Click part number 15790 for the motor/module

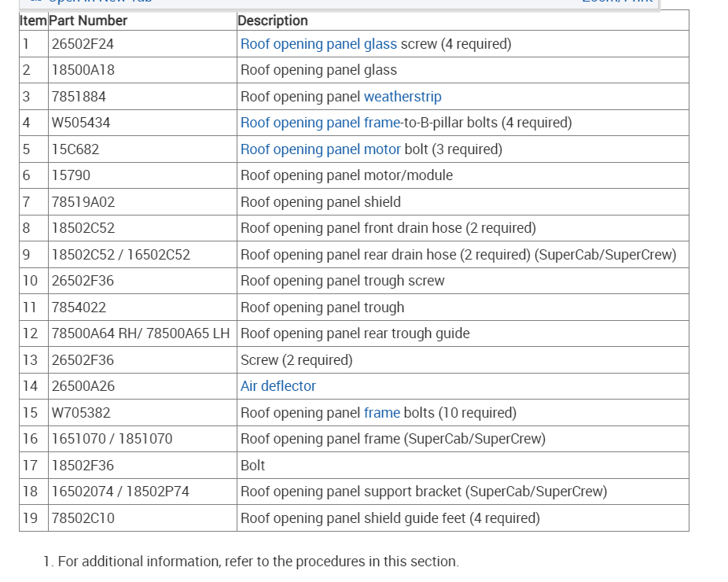[x=71, y=175]
